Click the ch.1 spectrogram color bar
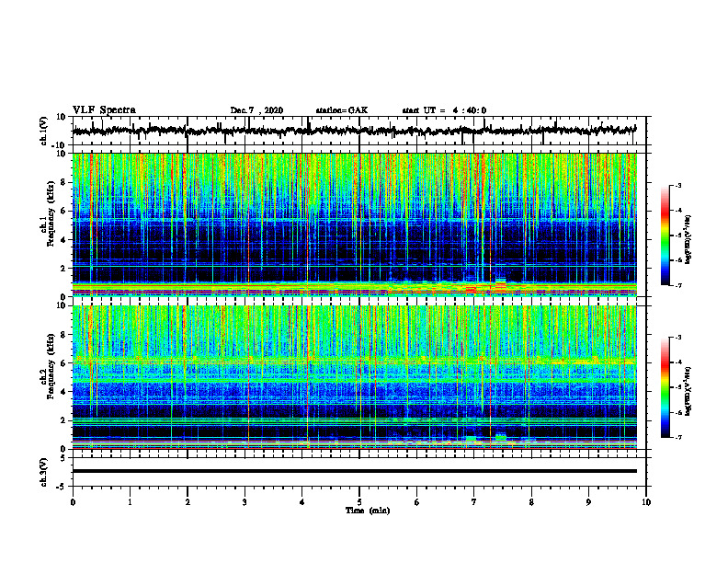 [665, 236]
